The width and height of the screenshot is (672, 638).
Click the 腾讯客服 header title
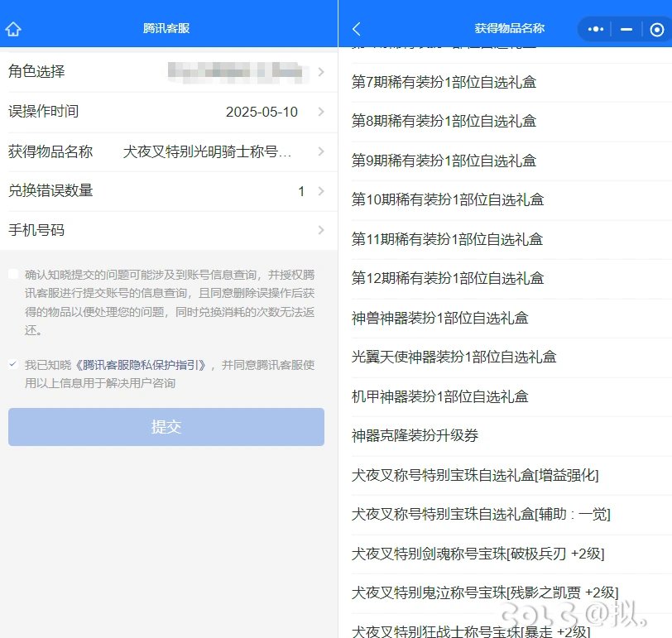[x=166, y=28]
